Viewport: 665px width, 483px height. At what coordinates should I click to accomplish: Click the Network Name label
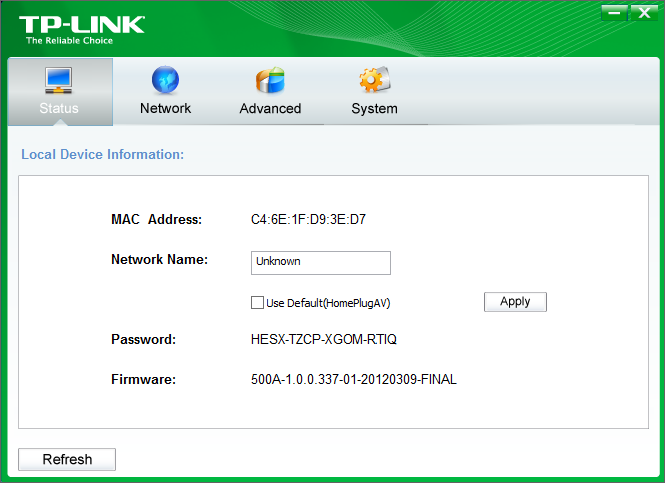click(x=159, y=259)
